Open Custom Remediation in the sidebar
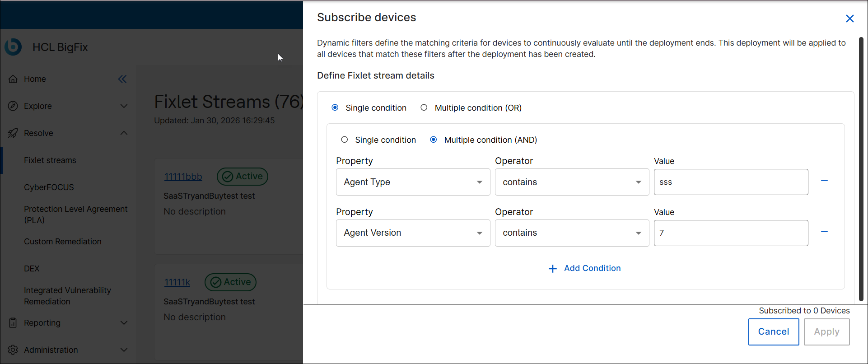Image resolution: width=868 pixels, height=364 pixels. (x=63, y=242)
